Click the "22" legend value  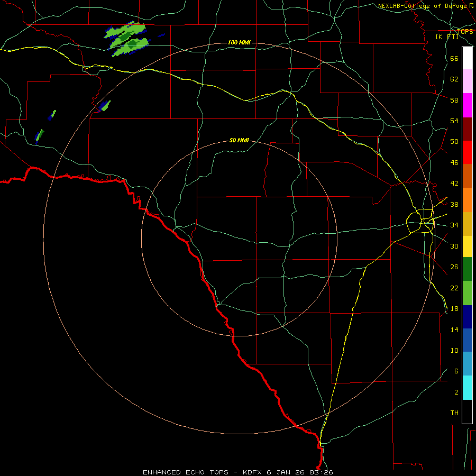tap(454, 288)
